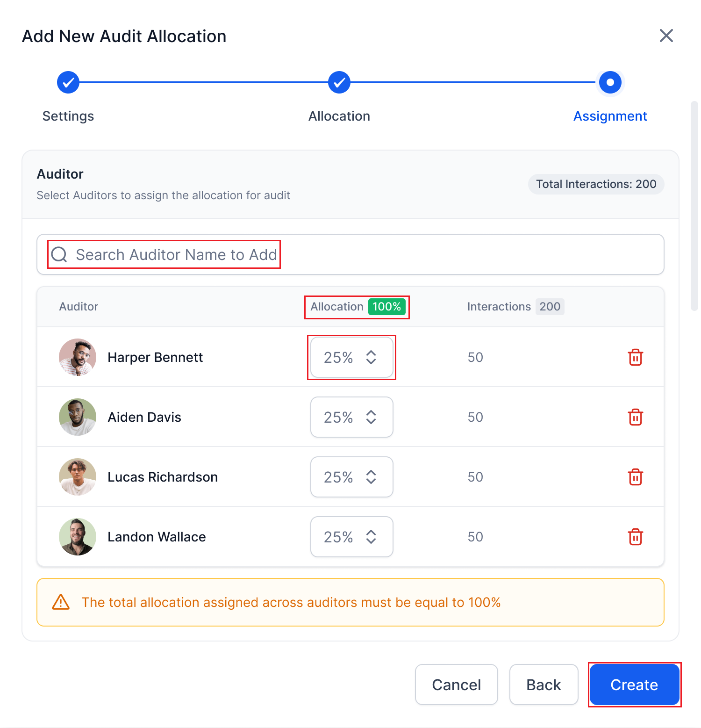Image resolution: width=701 pixels, height=728 pixels.
Task: Remove Landon Wallace with trash icon
Action: point(635,537)
